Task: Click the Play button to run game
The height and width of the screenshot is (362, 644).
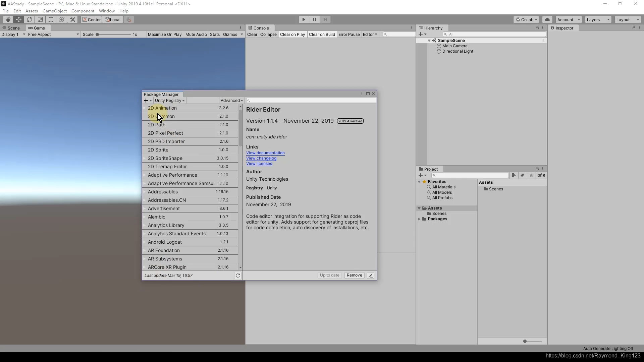Action: click(304, 19)
